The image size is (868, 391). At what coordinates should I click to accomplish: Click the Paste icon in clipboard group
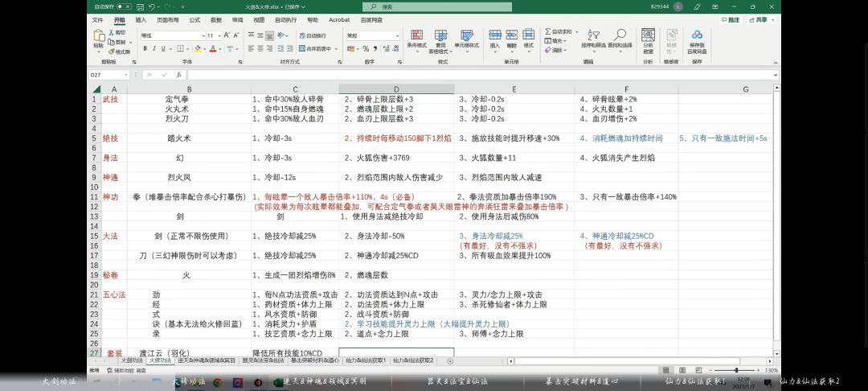click(99, 36)
